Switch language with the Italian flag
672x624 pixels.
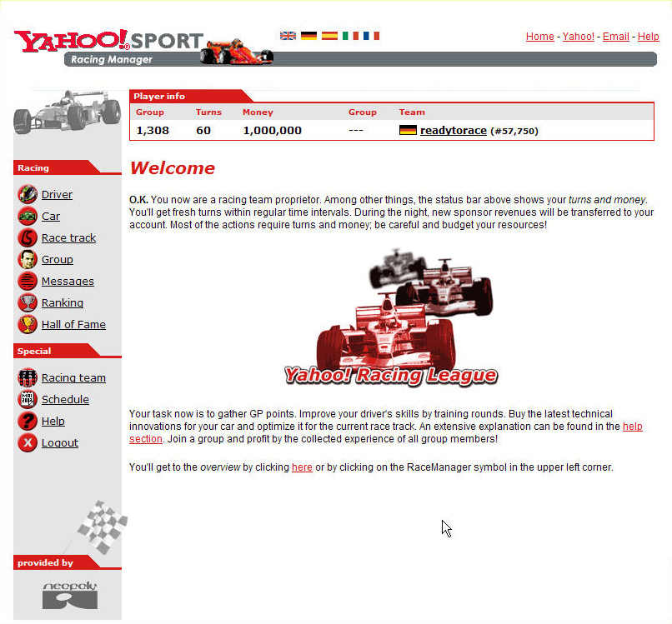[350, 36]
